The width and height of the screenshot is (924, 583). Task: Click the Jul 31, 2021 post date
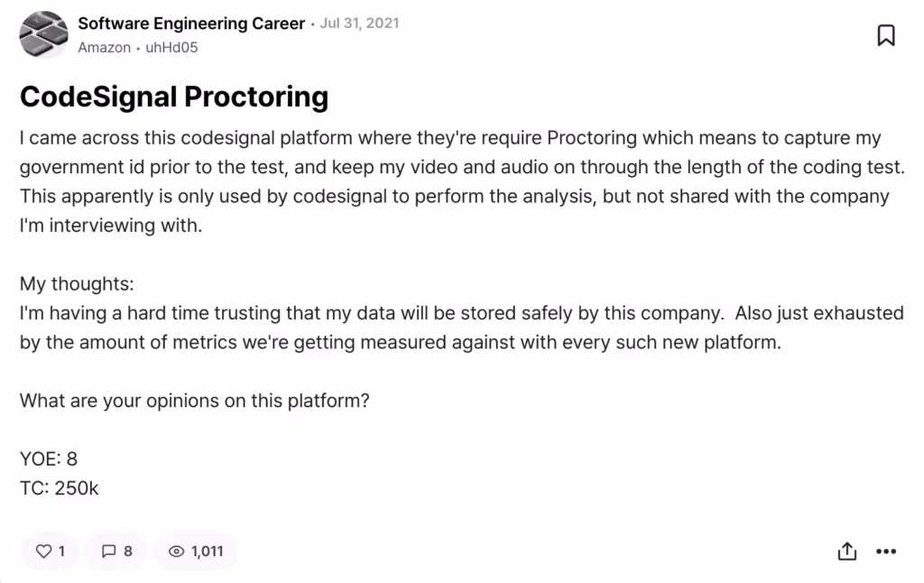(x=359, y=23)
